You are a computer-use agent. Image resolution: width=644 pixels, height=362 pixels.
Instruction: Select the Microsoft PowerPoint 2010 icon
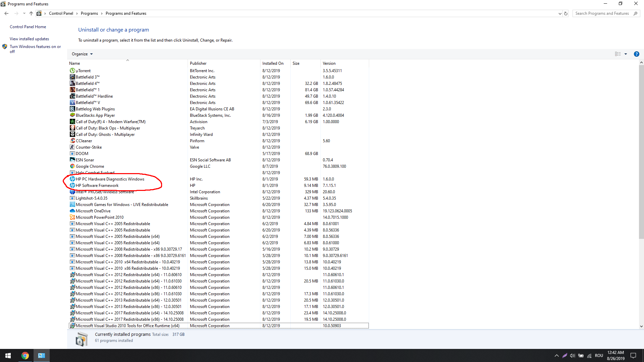click(x=72, y=217)
